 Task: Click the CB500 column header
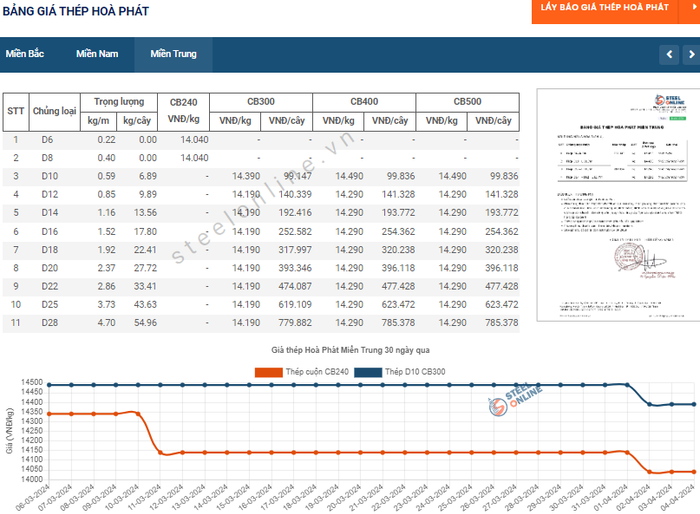click(x=467, y=102)
